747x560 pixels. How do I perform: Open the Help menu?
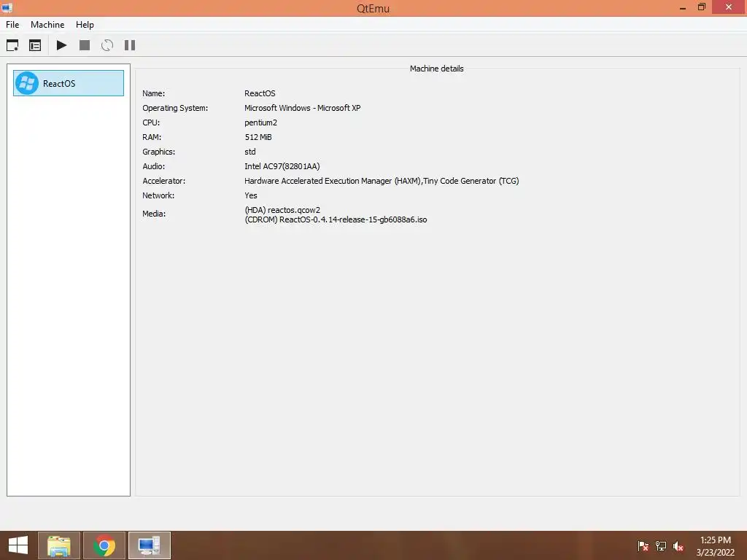pyautogui.click(x=85, y=25)
